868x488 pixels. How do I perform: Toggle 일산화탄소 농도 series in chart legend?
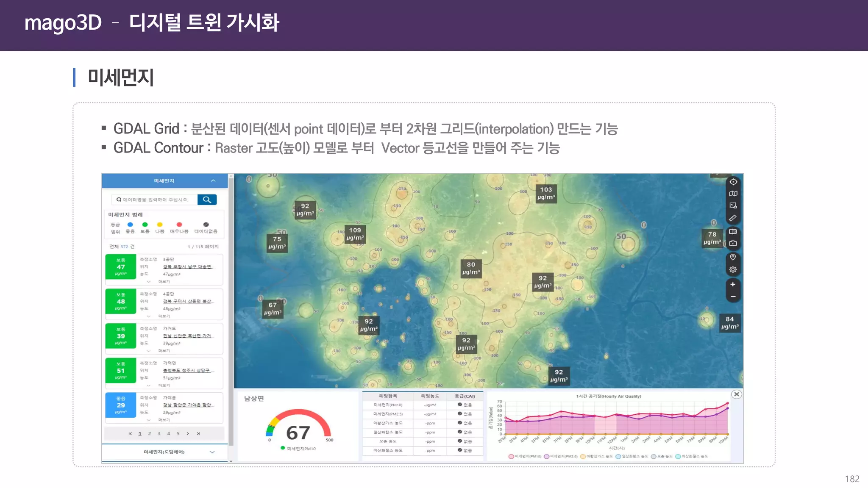(x=632, y=457)
